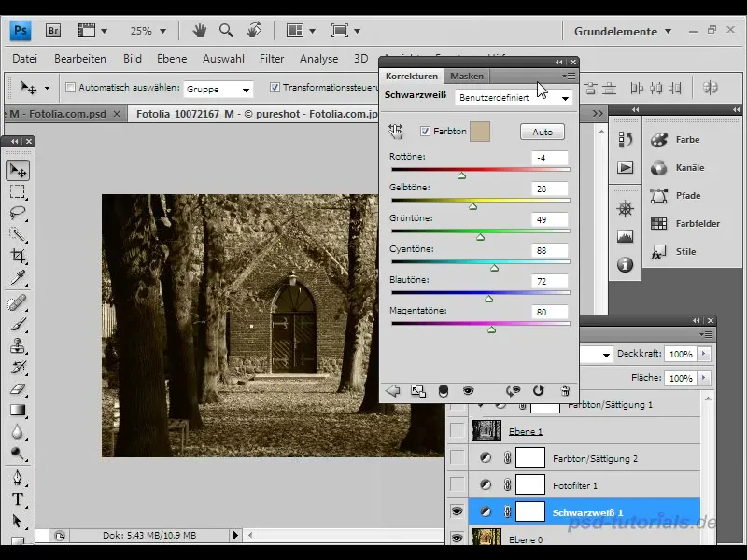This screenshot has height=560, width=747.
Task: Select the Blur tool
Action: coord(18,431)
